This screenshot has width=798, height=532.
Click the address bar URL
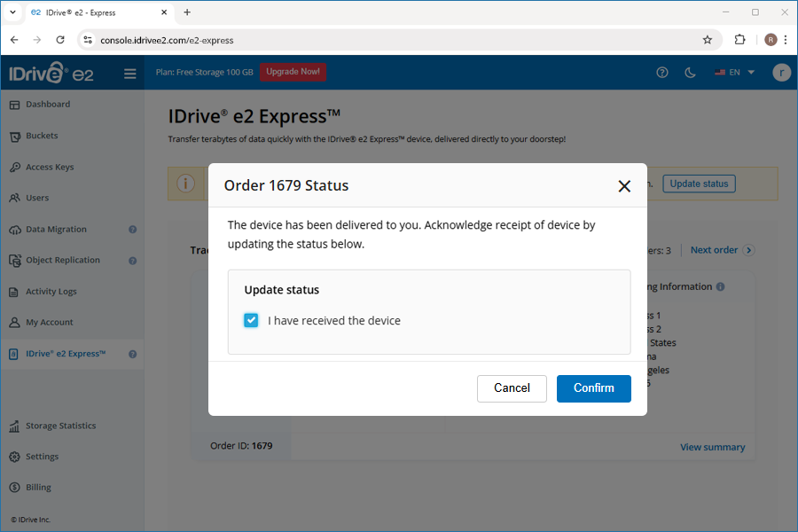coord(167,40)
